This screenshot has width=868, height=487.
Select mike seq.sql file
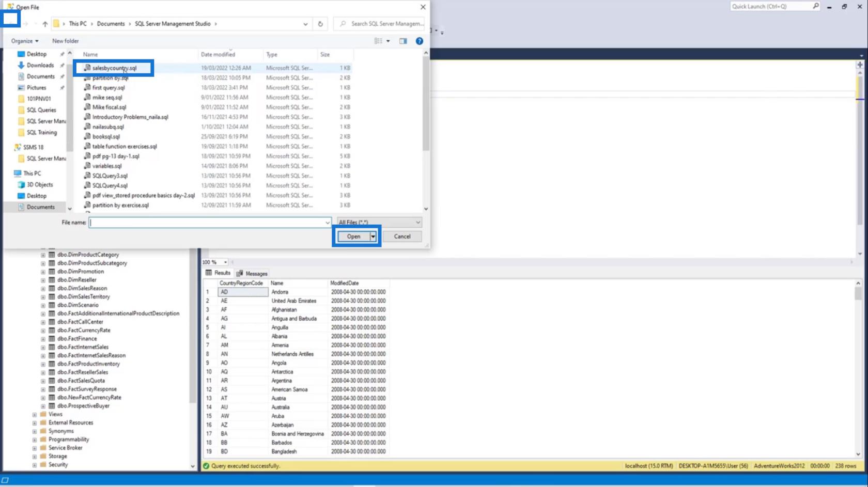pos(107,98)
